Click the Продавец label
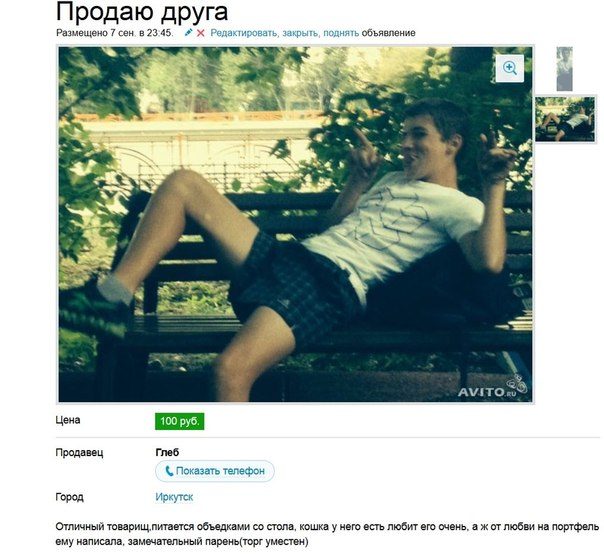The width and height of the screenshot is (604, 555). coord(79,452)
